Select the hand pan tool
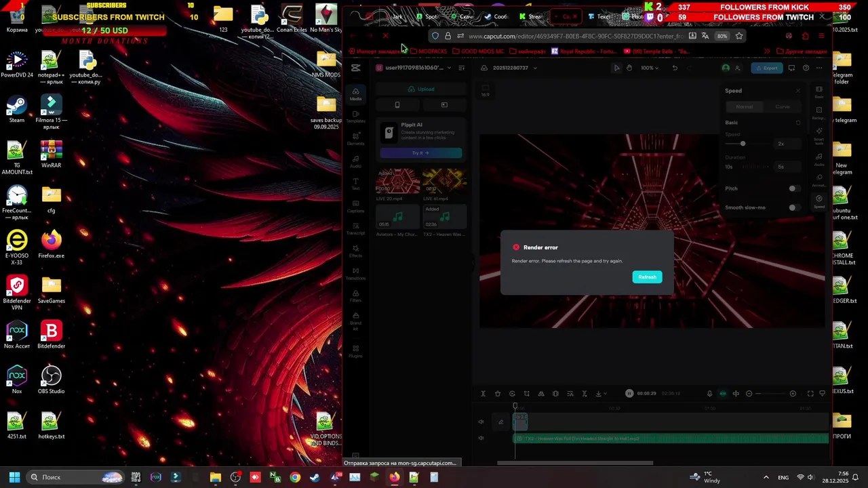Screen dimensions: 868x488 (629, 68)
